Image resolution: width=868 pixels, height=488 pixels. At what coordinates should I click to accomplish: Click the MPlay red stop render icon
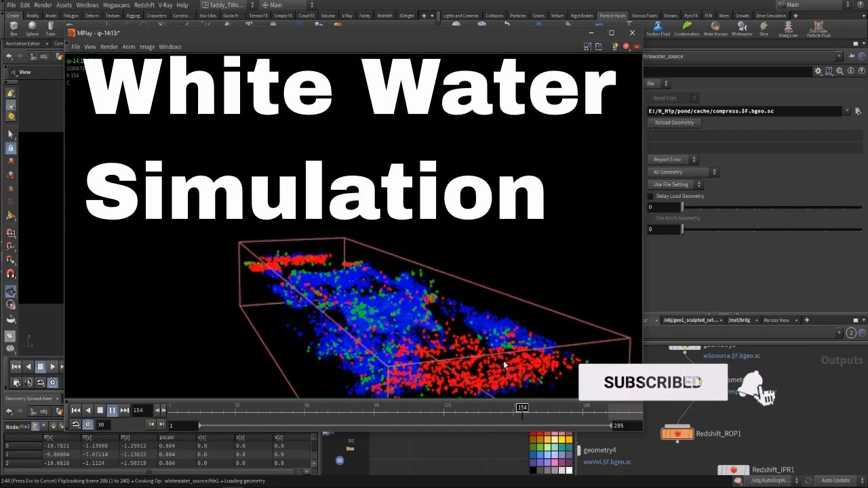(627, 47)
